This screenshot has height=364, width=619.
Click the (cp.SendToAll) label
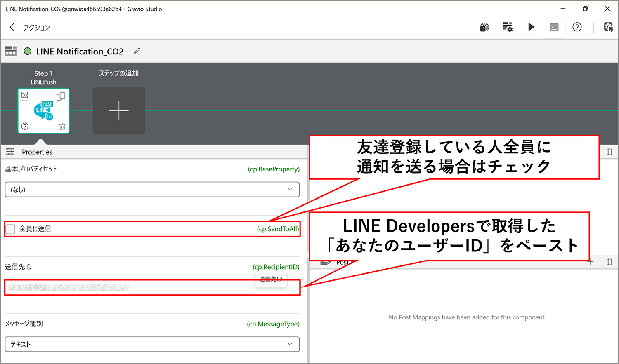tap(278, 229)
